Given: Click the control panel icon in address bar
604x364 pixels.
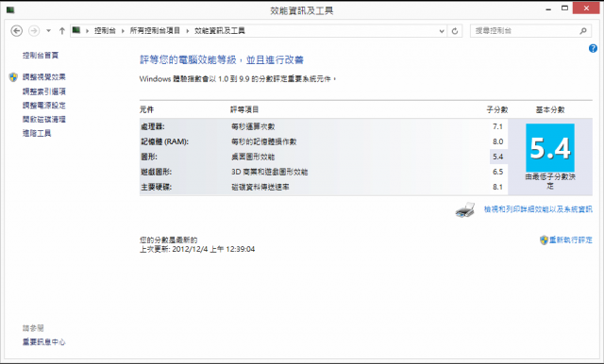Looking at the screenshot, I should (76, 30).
